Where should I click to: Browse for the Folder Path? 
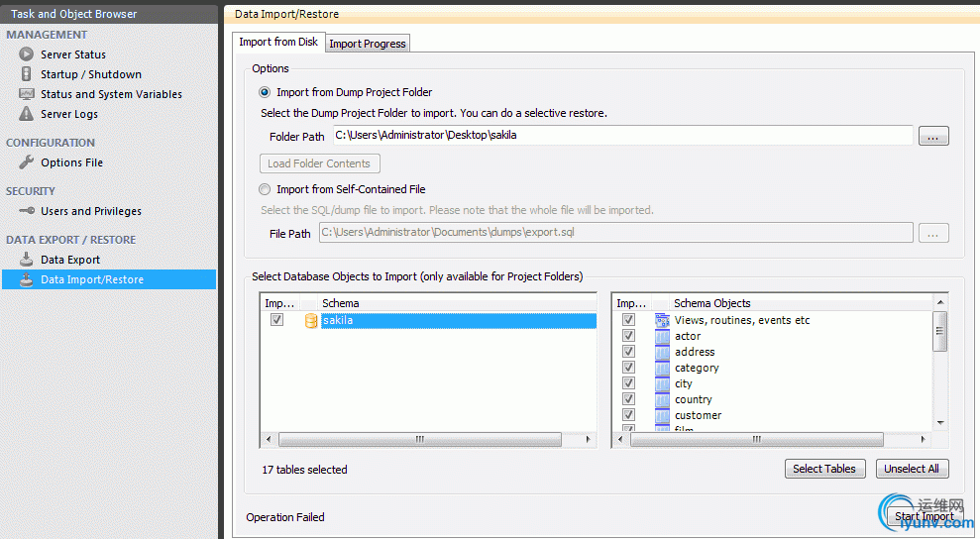[933, 136]
